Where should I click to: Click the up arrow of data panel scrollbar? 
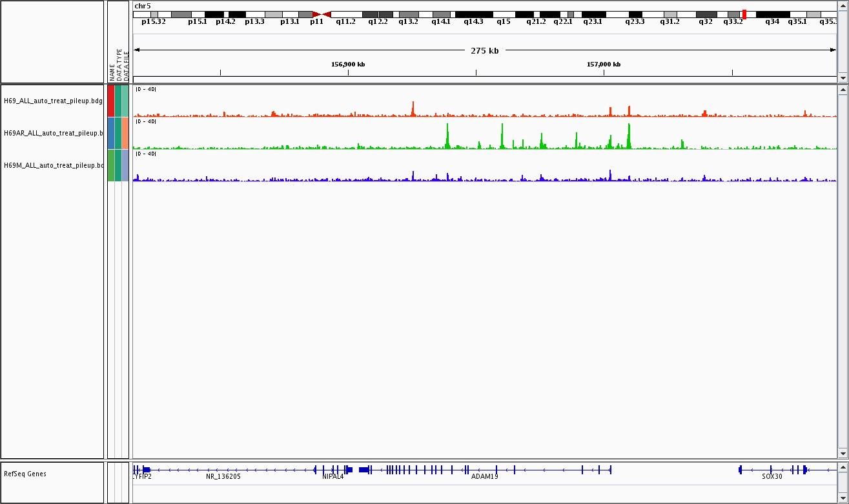(842, 90)
